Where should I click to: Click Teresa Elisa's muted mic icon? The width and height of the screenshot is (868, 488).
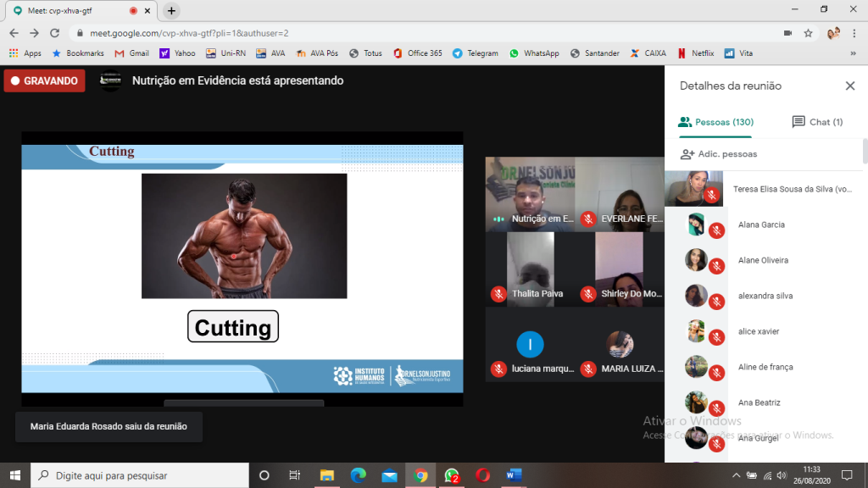pos(712,195)
